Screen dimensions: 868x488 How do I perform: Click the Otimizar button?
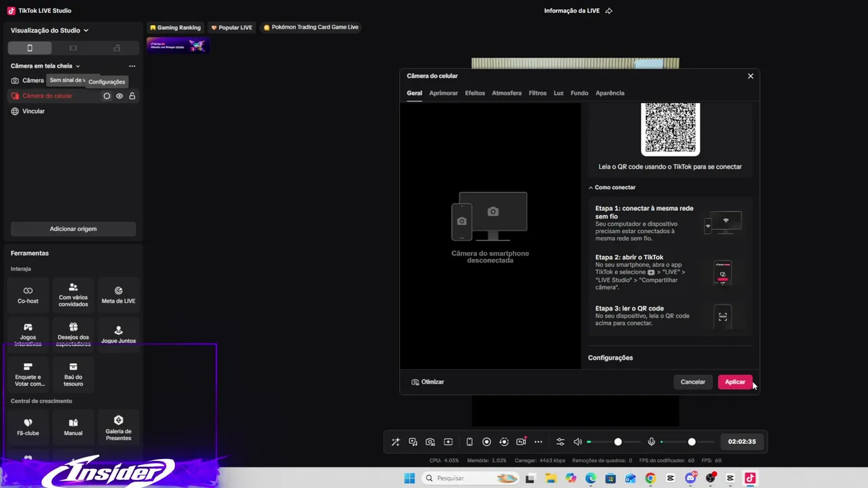pyautogui.click(x=428, y=382)
